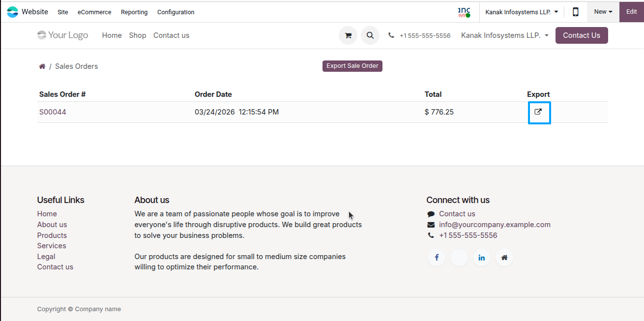644x321 pixels.
Task: Click the Website app title text
Action: point(35,12)
